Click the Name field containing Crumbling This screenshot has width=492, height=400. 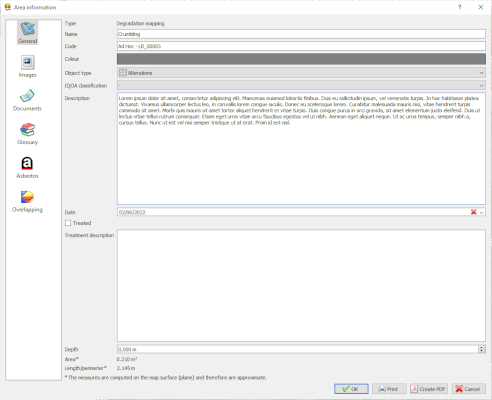(x=301, y=34)
